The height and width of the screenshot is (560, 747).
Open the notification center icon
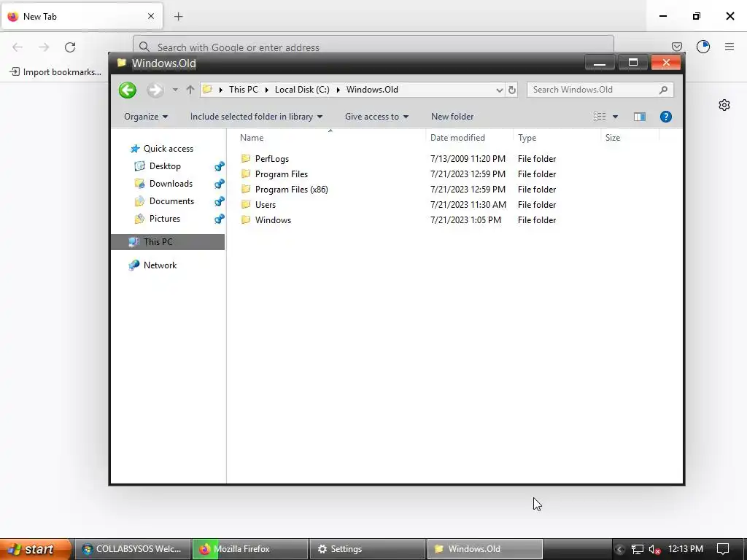point(723,549)
